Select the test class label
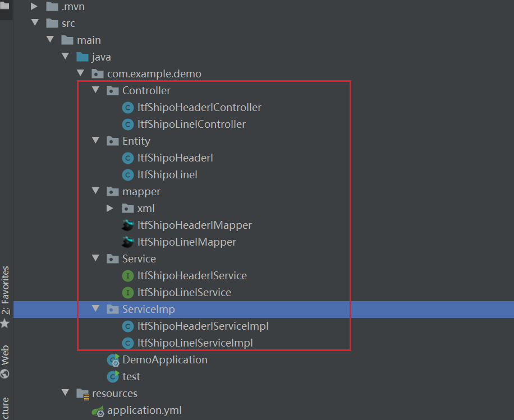The image size is (514, 420). click(x=131, y=376)
